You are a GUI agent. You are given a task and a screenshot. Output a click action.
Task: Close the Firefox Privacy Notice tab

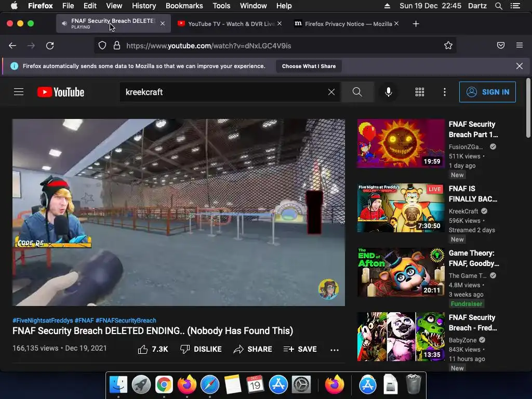click(x=396, y=23)
